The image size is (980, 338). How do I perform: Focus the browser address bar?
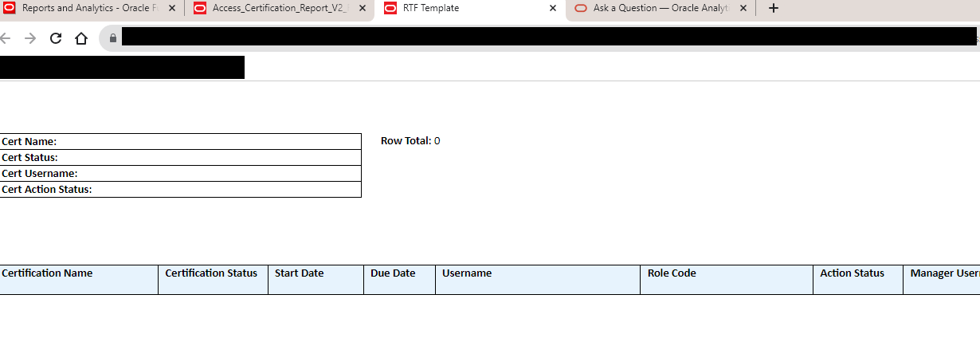tap(539, 38)
